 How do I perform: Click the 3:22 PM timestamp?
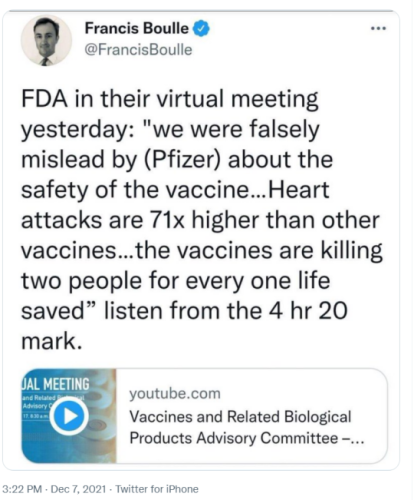tap(22, 489)
